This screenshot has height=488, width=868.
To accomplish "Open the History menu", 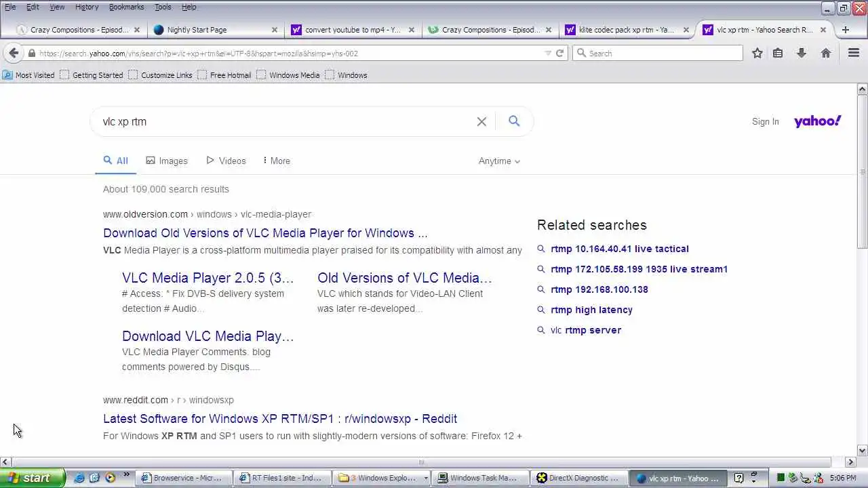I will tap(87, 7).
